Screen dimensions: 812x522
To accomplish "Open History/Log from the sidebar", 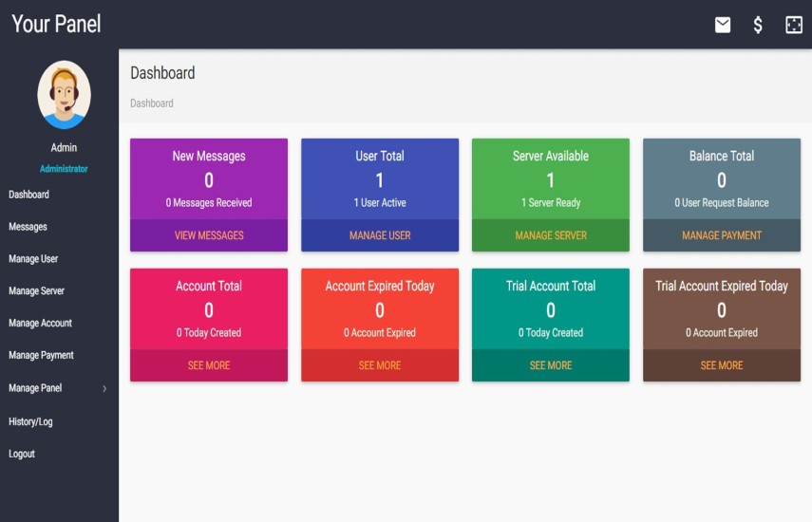I will click(31, 421).
